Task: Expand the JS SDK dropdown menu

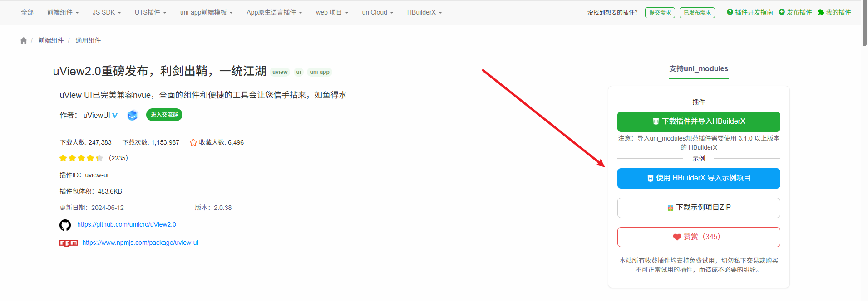Action: pyautogui.click(x=107, y=12)
